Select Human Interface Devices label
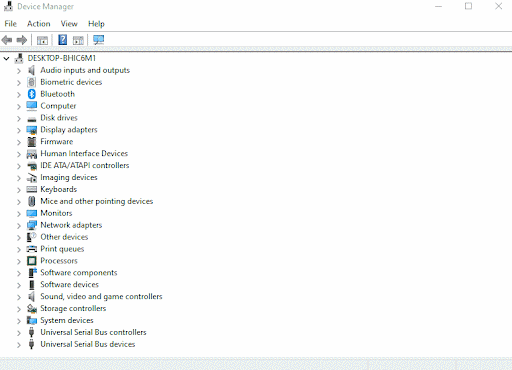512x370 pixels. (x=84, y=154)
